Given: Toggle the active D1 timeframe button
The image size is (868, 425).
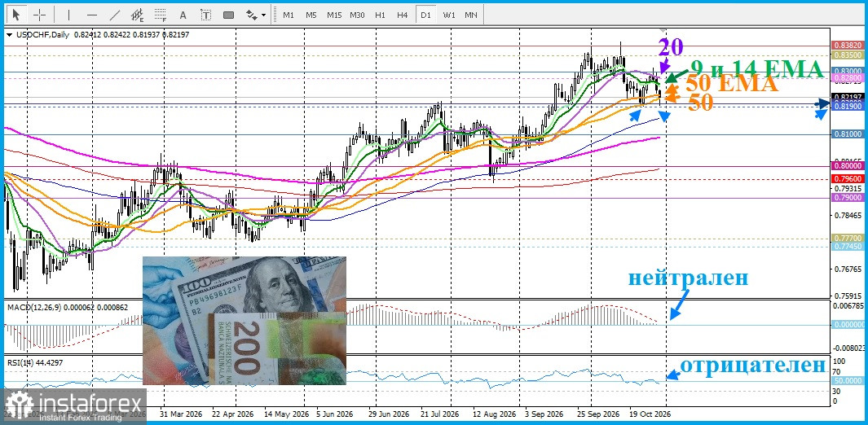Looking at the screenshot, I should 425,15.
